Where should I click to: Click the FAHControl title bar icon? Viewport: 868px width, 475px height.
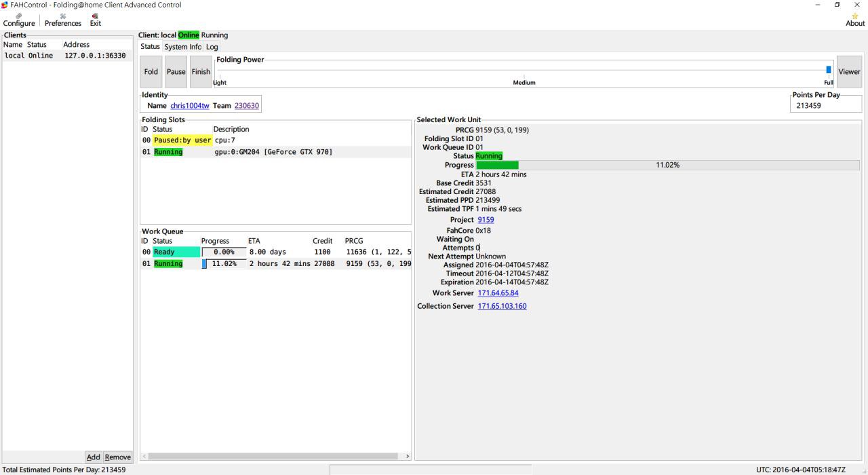(5, 5)
